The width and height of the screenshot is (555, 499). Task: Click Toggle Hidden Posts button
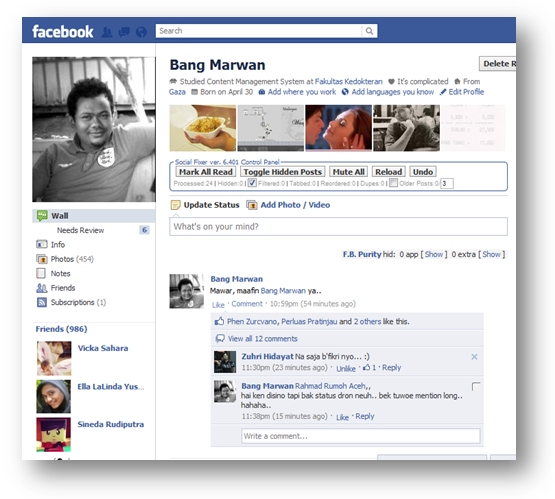pos(282,172)
